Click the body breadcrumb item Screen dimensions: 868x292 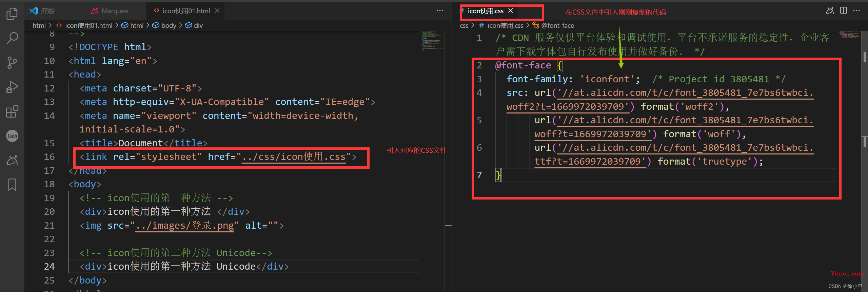(164, 25)
